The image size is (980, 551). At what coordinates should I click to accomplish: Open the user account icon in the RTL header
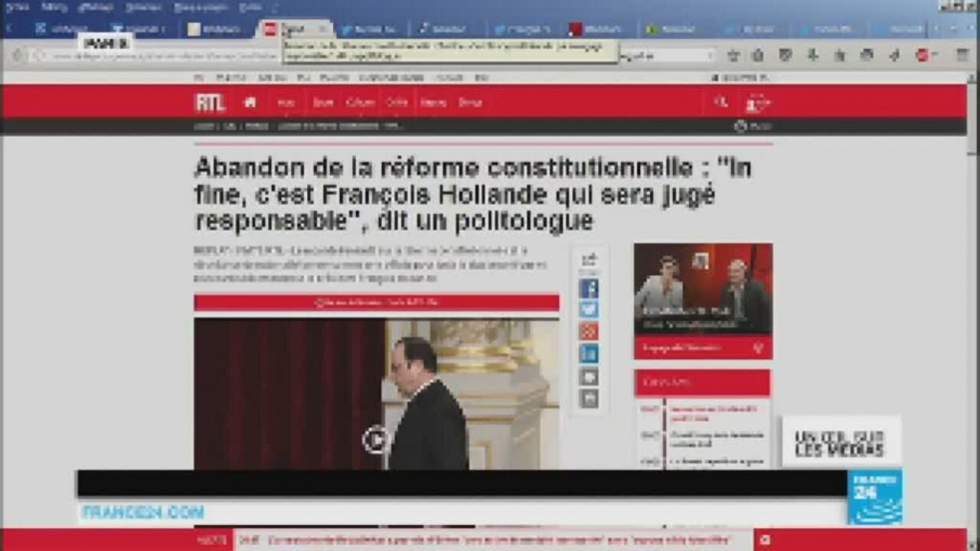[757, 102]
